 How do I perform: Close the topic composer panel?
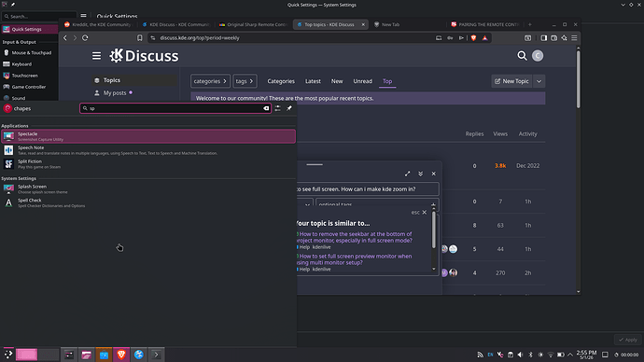(434, 174)
